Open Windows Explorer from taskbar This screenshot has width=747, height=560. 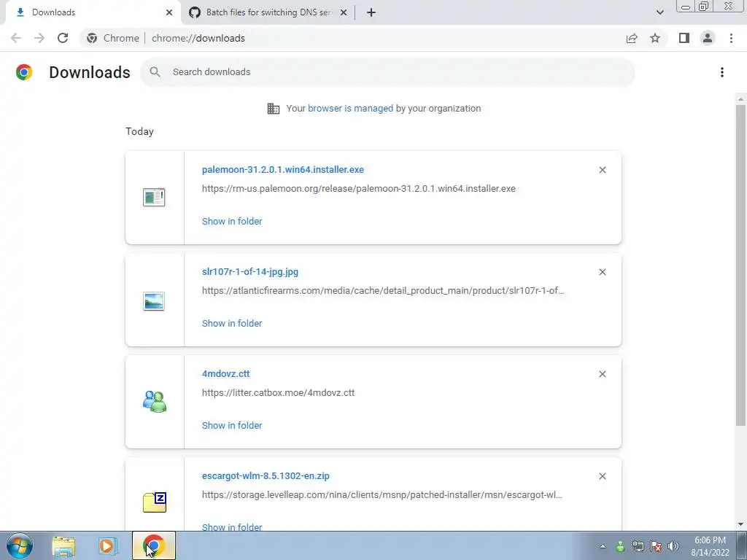tap(63, 545)
